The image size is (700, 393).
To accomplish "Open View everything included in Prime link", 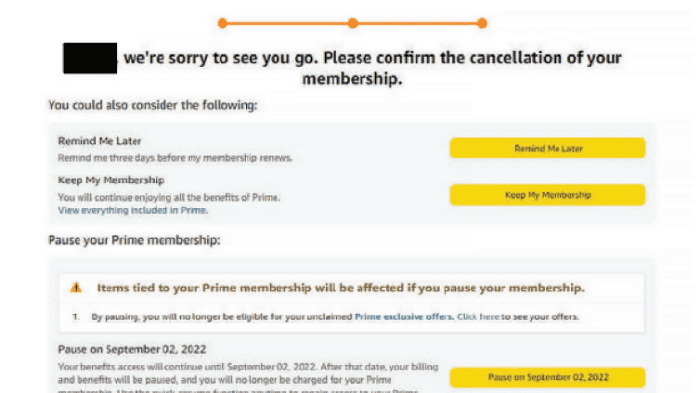I will [x=133, y=210].
